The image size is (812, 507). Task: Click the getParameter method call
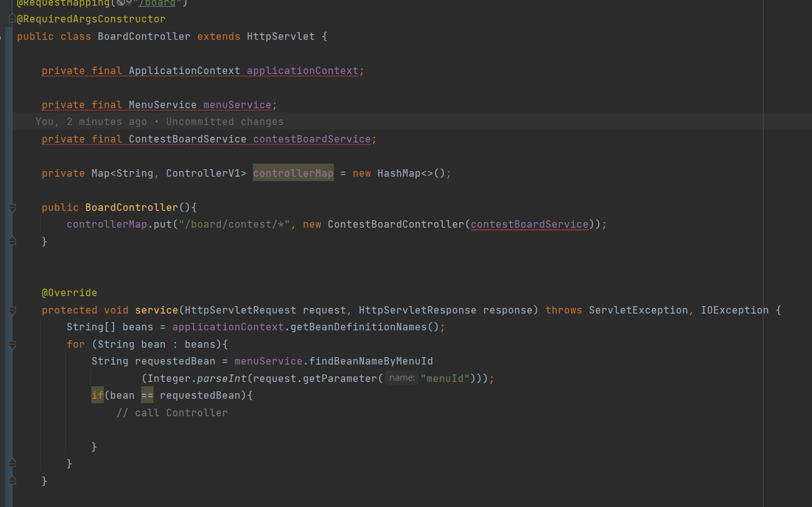(340, 378)
